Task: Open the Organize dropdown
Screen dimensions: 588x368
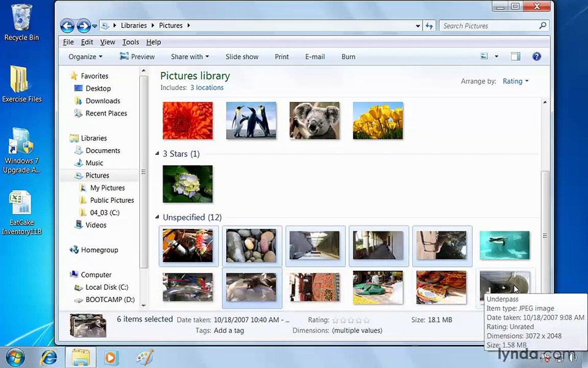Action: pos(85,57)
